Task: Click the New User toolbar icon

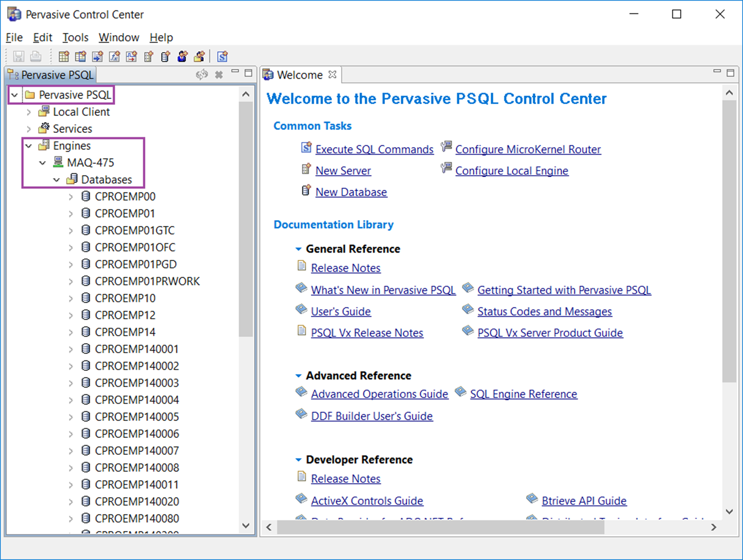Action: pyautogui.click(x=183, y=57)
